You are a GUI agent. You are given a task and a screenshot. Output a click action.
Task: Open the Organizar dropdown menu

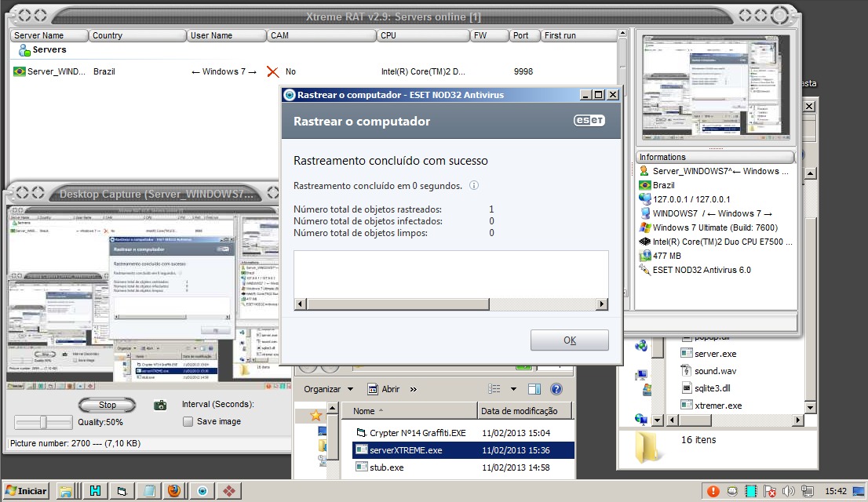click(x=328, y=389)
